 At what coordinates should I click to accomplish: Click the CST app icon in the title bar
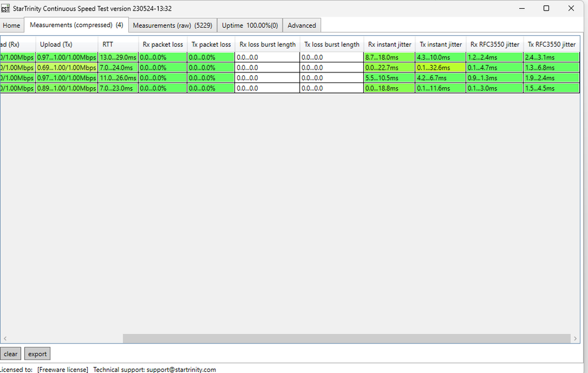tap(5, 8)
